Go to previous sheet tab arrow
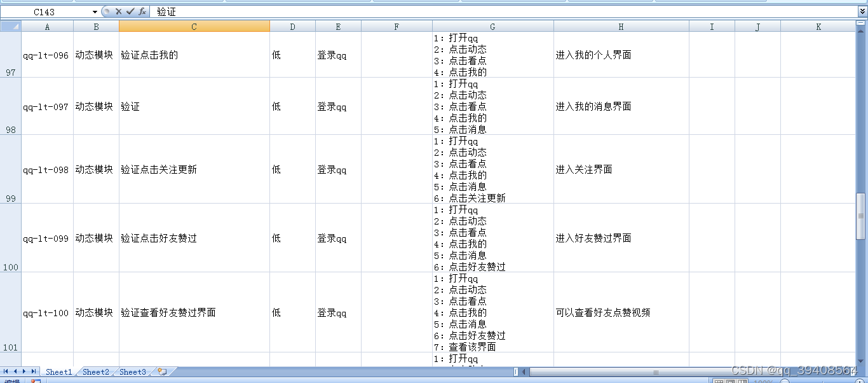Image resolution: width=868 pixels, height=383 pixels. [15, 372]
